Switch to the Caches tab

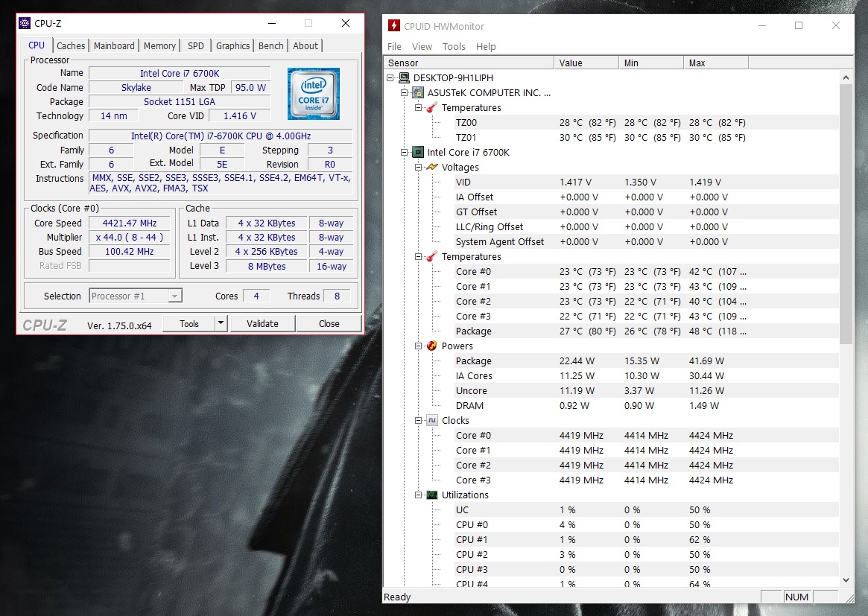71,46
